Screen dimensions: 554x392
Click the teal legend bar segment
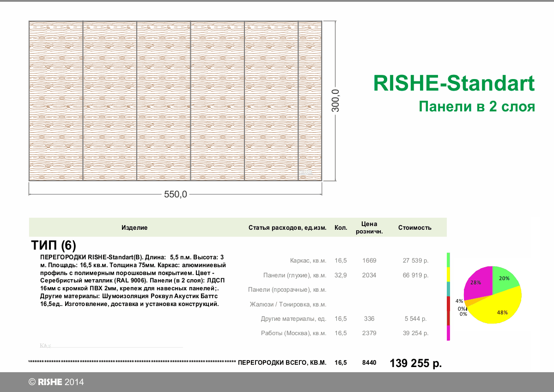point(448,289)
